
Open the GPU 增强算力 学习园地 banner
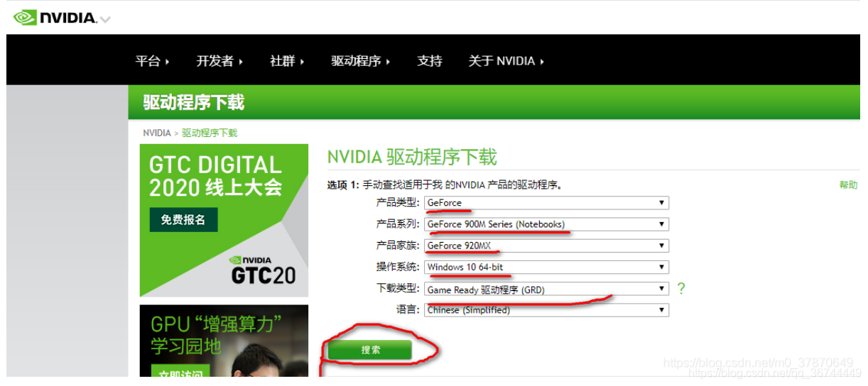[x=224, y=341]
